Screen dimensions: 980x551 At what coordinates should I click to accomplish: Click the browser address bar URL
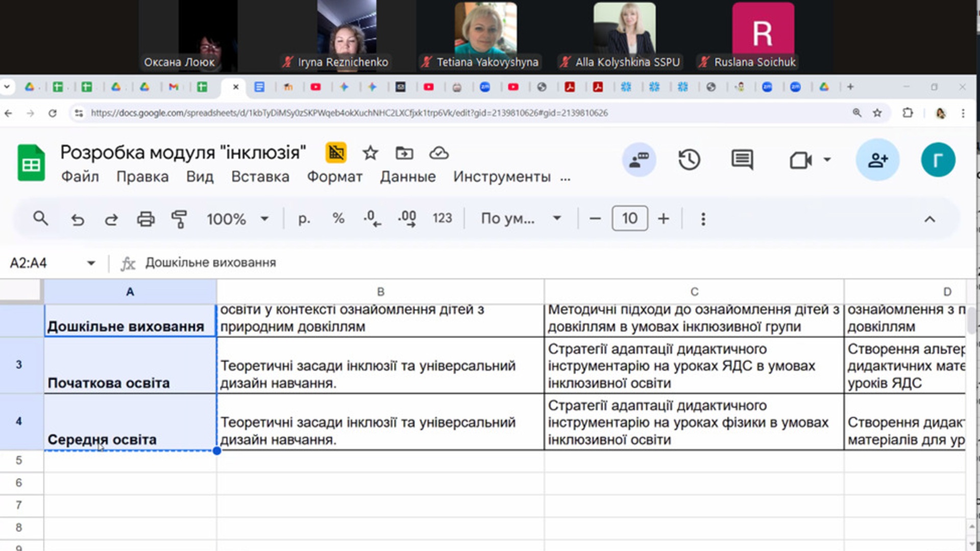(349, 113)
